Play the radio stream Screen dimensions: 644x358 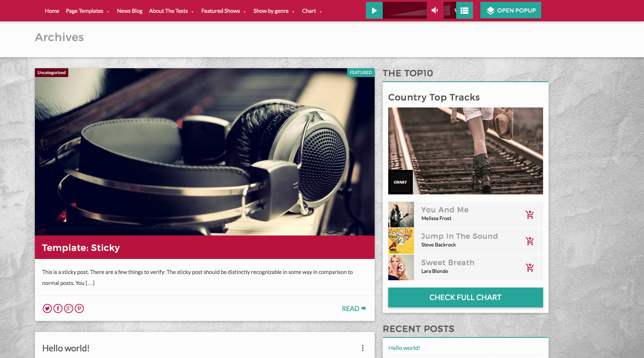point(374,11)
